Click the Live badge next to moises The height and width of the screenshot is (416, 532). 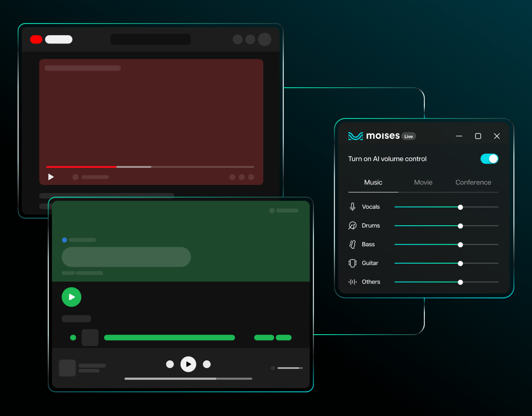click(408, 136)
